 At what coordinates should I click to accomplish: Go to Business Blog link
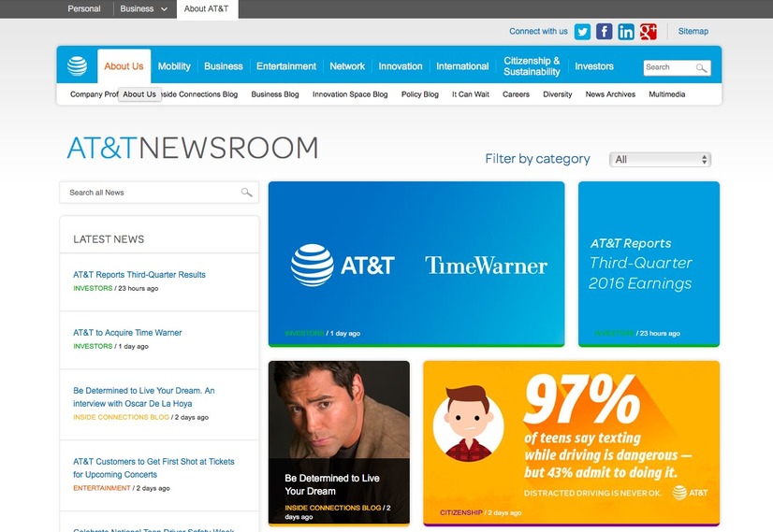point(274,94)
